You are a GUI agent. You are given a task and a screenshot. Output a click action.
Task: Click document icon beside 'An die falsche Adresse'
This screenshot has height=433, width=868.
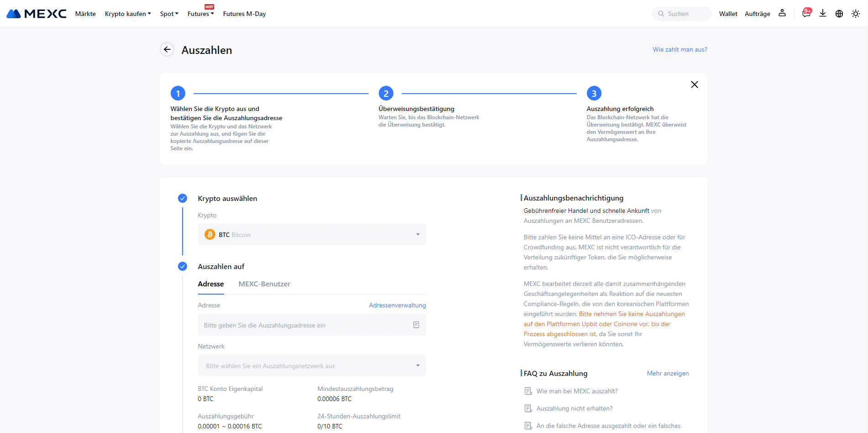click(x=528, y=426)
